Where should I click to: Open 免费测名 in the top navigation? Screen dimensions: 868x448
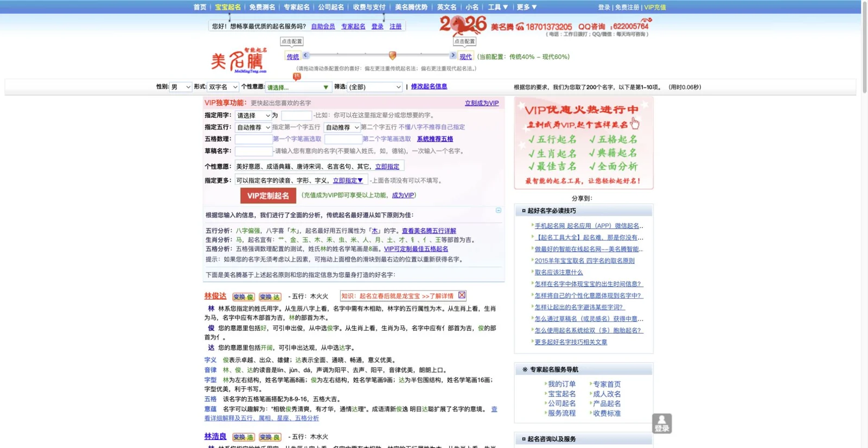(x=262, y=7)
